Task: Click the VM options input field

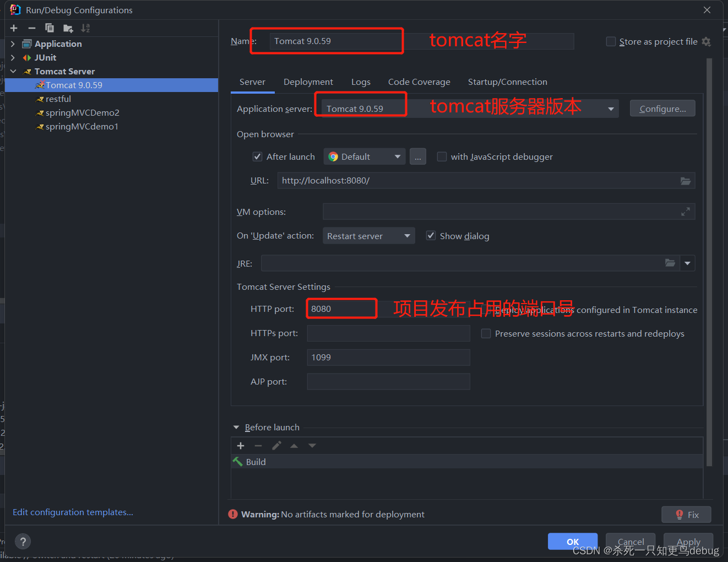Action: [501, 212]
